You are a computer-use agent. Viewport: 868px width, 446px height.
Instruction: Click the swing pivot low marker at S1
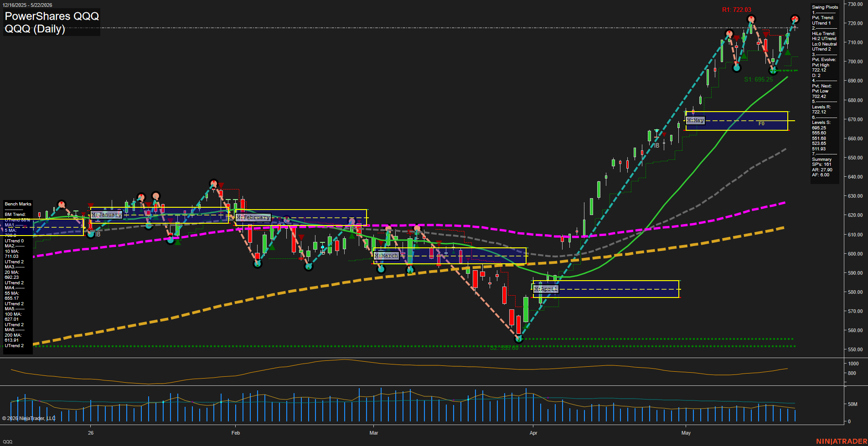(x=773, y=71)
